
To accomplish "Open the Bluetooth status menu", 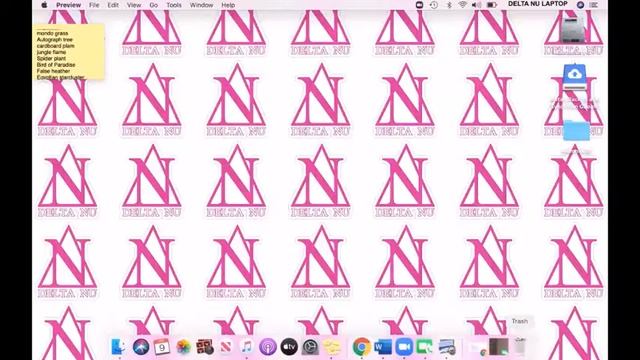I will pos(449,5).
